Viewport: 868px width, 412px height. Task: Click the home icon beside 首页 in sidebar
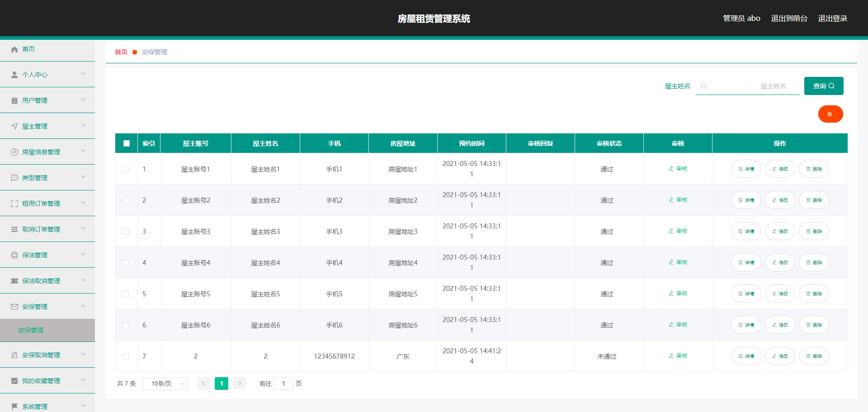tap(14, 49)
